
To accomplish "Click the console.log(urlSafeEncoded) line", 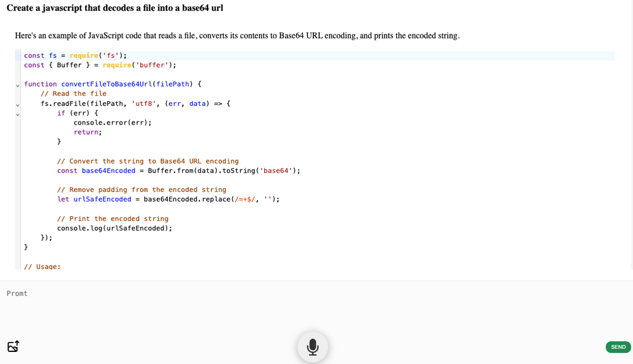I will 114,228.
